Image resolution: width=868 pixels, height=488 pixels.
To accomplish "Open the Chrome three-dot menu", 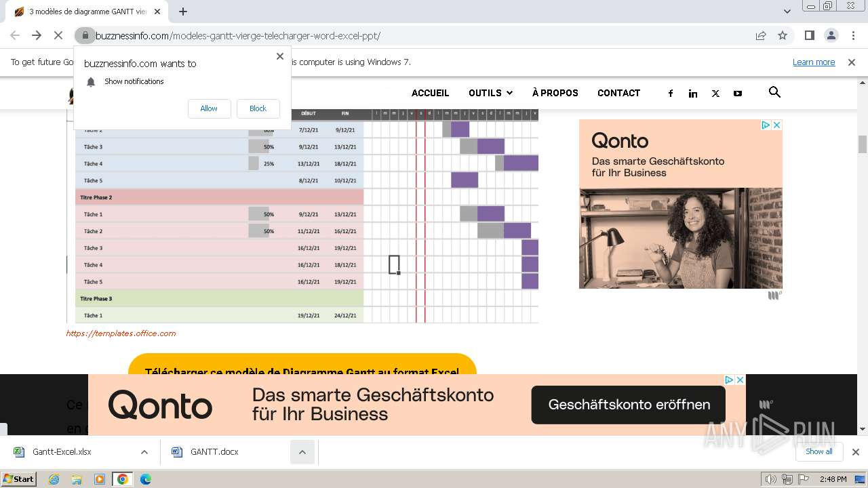I will (x=853, y=35).
